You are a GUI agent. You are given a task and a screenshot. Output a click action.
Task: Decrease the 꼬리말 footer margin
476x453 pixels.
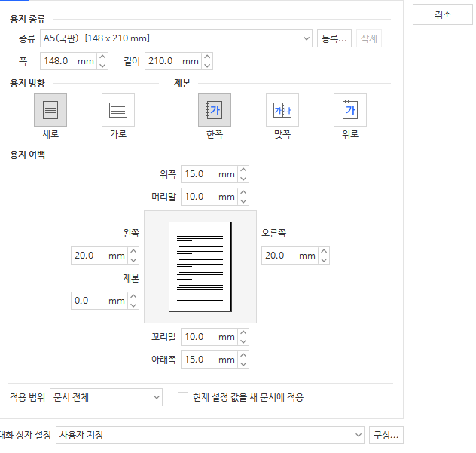(243, 341)
